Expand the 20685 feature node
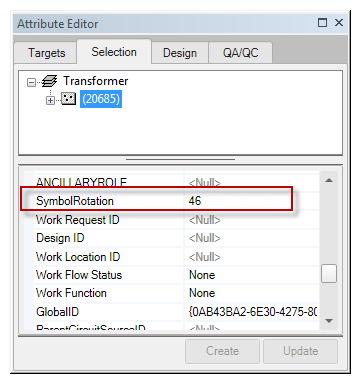 point(50,100)
